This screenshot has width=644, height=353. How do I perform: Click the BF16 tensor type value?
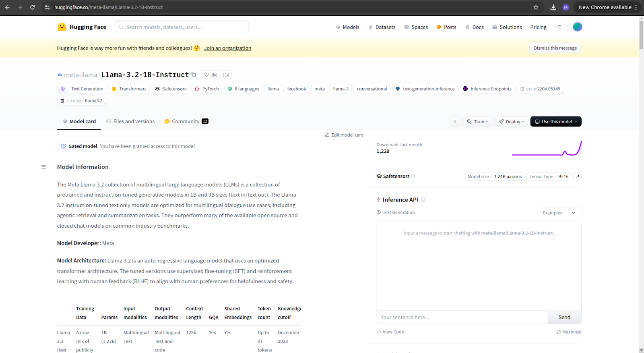563,176
